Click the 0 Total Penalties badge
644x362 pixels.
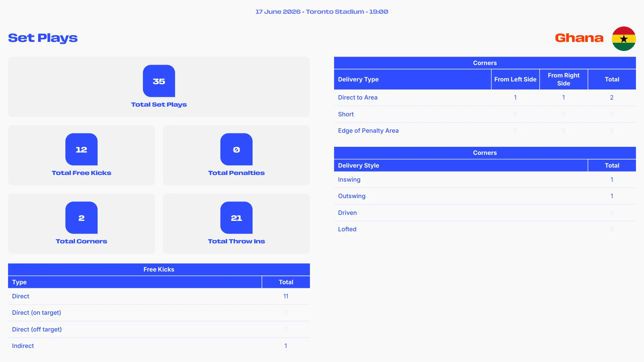(236, 149)
